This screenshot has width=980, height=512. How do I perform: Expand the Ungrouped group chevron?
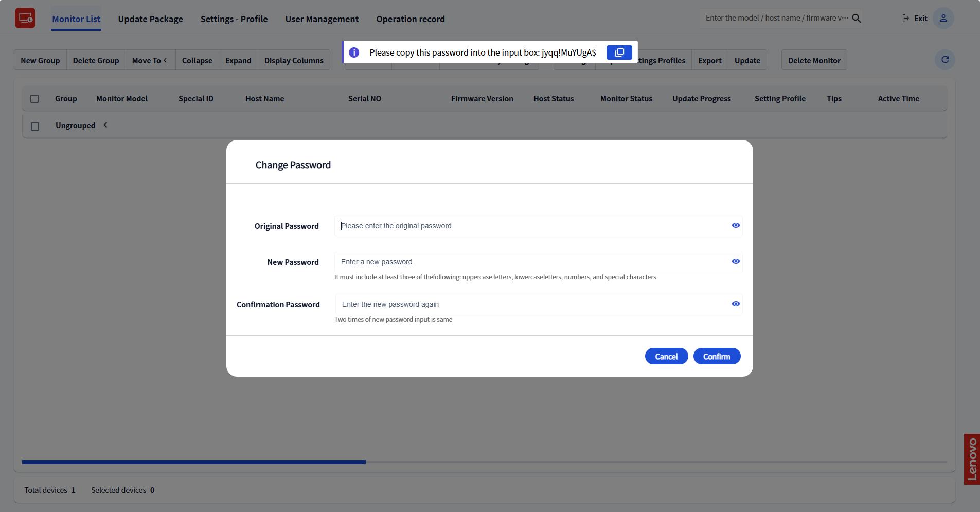[x=105, y=125]
